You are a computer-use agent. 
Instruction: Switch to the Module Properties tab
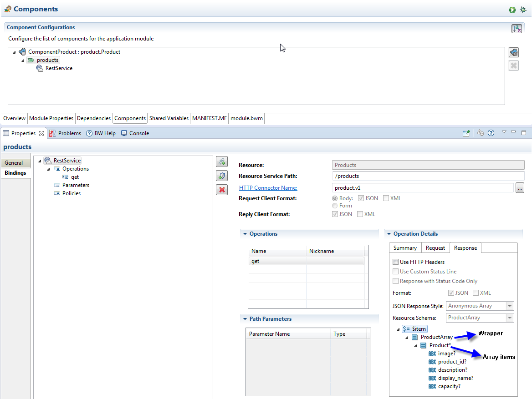[x=51, y=118]
